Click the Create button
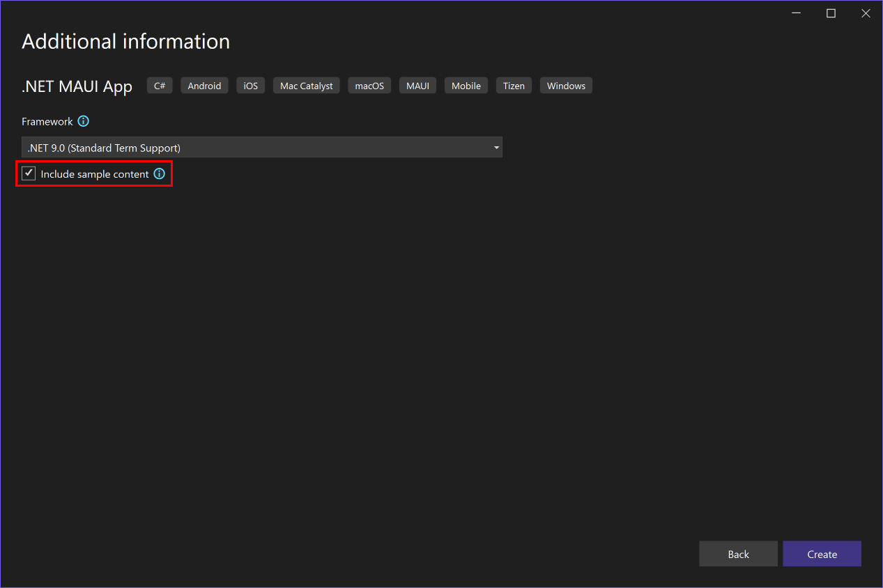The width and height of the screenshot is (883, 588). click(822, 553)
